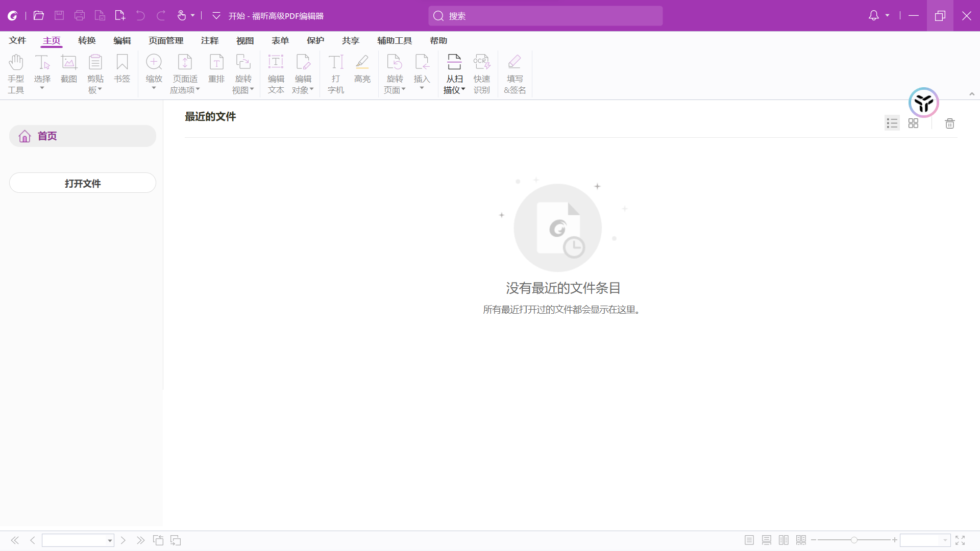
Task: Toggle fullscreen mode in status bar
Action: [960, 540]
